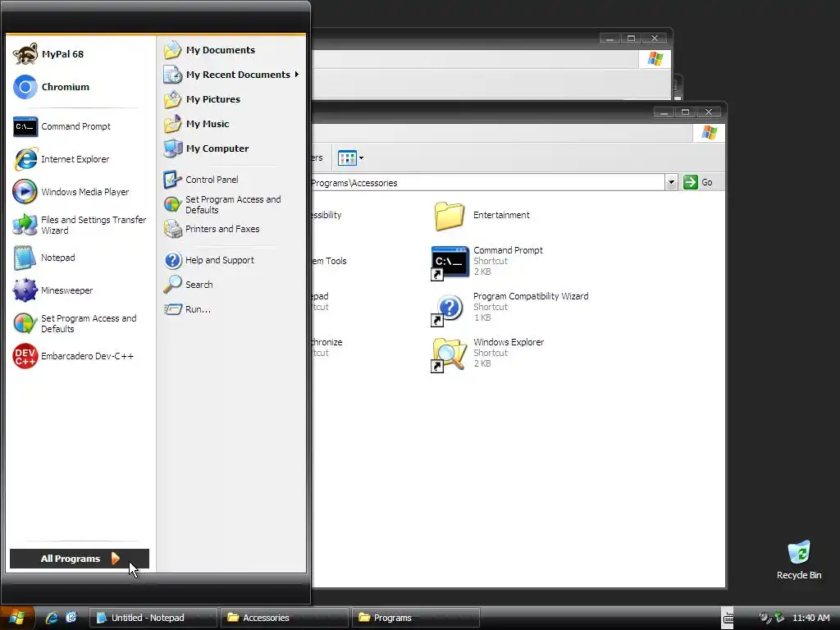Click the on-screen keyboard tray icon
The height and width of the screenshot is (630, 840).
[728, 619]
